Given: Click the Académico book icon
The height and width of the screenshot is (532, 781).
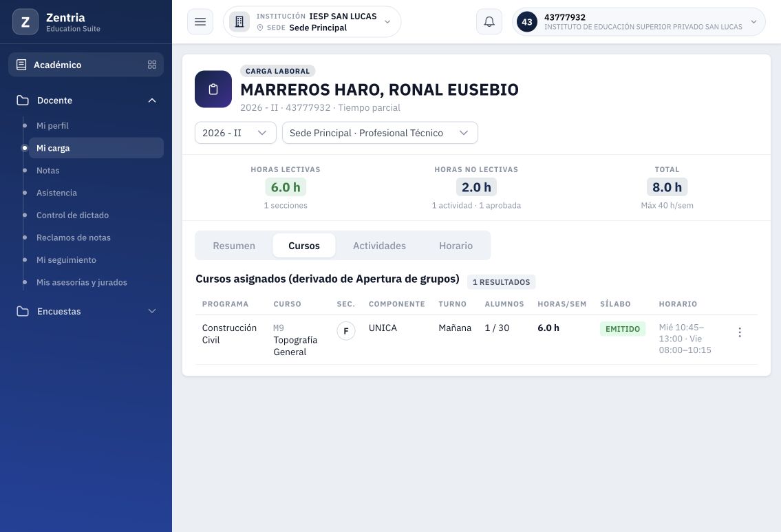Looking at the screenshot, I should pyautogui.click(x=21, y=65).
